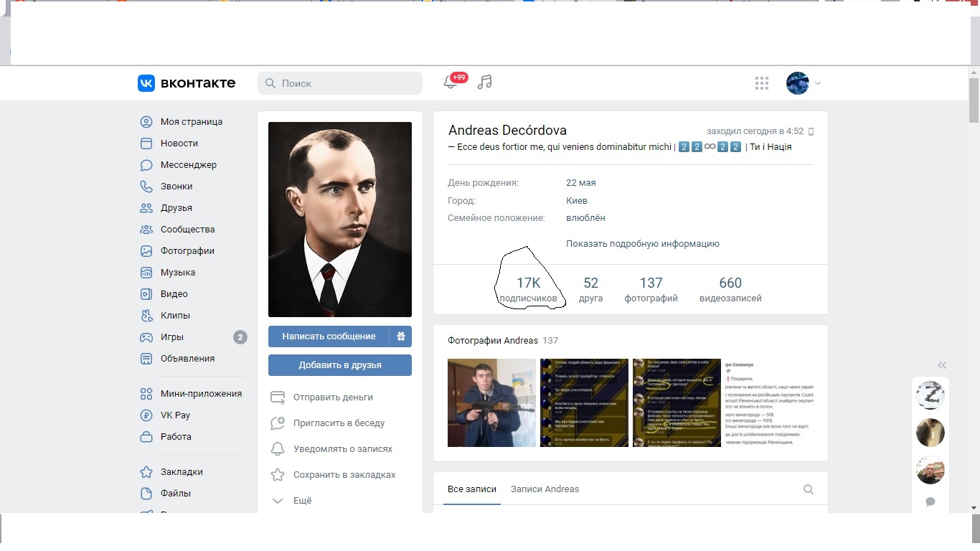
Task: Open the 17K подписчиков counter
Action: (x=528, y=290)
